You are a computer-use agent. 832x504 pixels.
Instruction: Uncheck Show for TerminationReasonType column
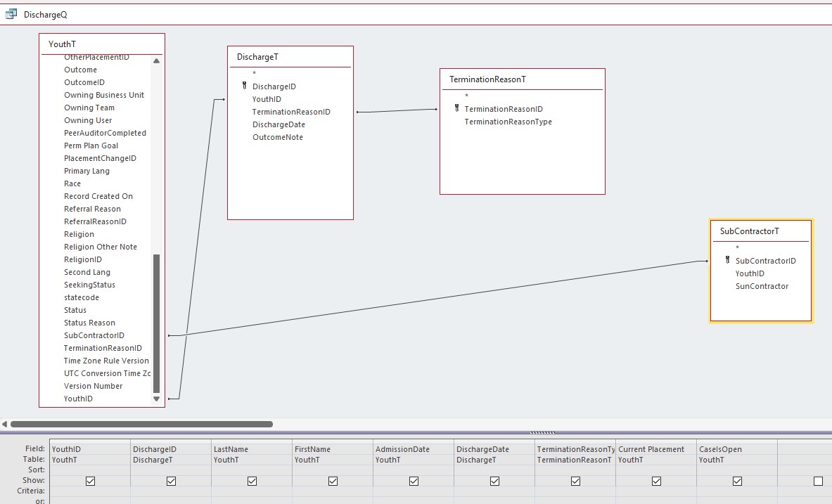575,480
